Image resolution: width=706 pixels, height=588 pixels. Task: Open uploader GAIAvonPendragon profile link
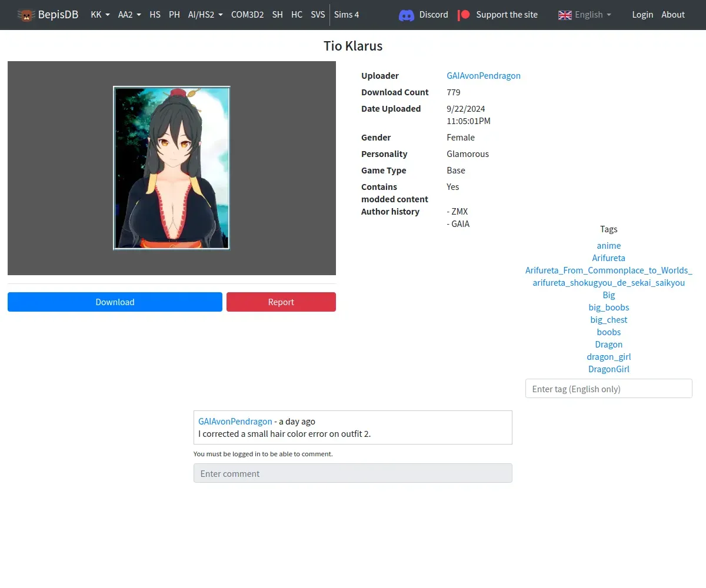pyautogui.click(x=484, y=75)
